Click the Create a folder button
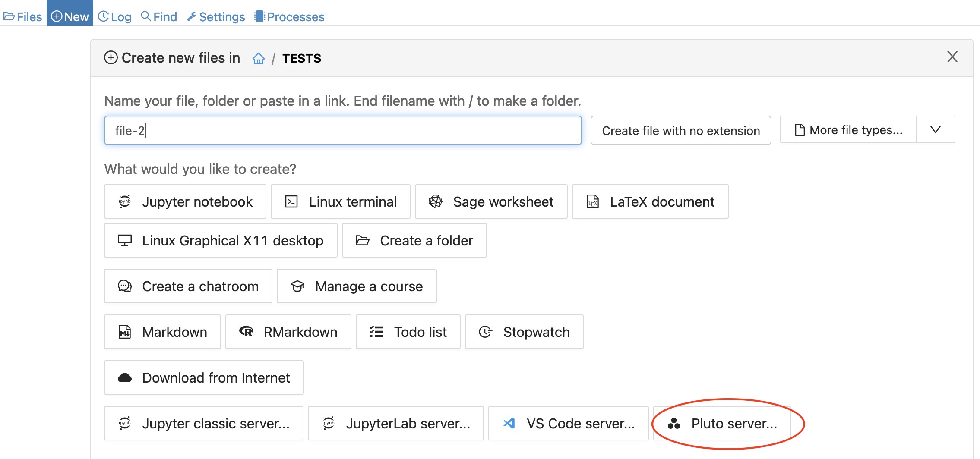Image resolution: width=980 pixels, height=459 pixels. tap(414, 240)
